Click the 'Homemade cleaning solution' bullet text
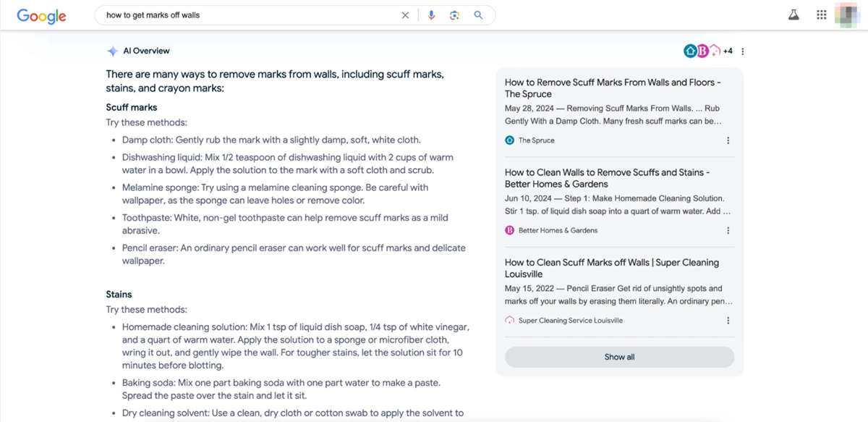 tap(295, 346)
